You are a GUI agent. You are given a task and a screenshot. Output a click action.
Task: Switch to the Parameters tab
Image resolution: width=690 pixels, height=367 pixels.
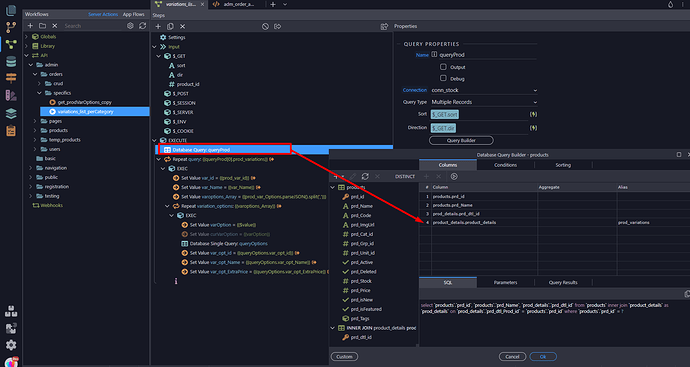tap(505, 283)
